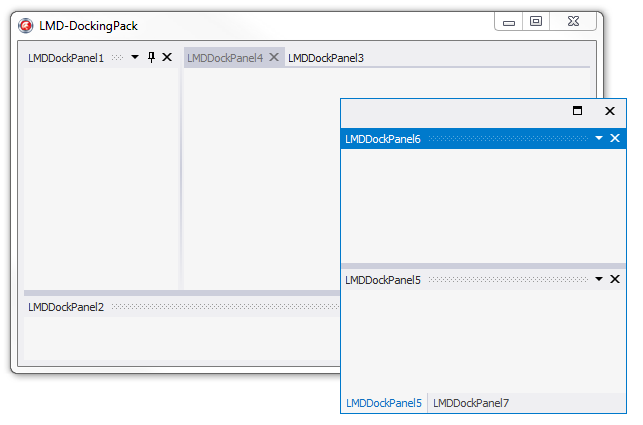Close the floating dock window

(x=610, y=111)
